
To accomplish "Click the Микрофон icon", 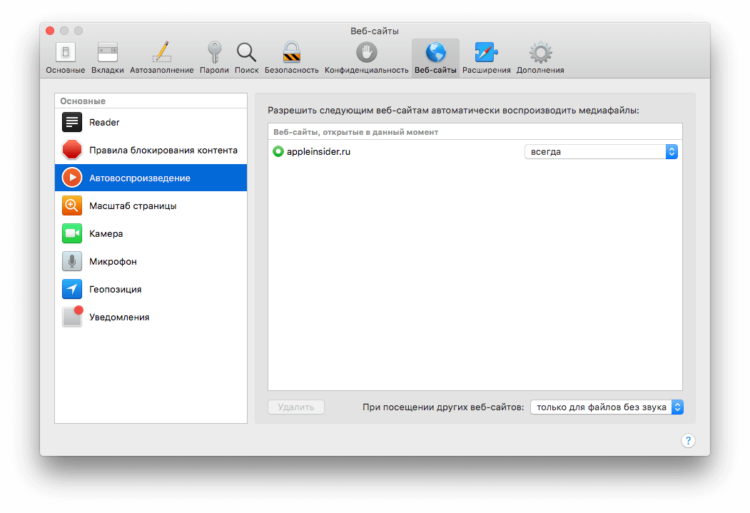I will coord(72,261).
